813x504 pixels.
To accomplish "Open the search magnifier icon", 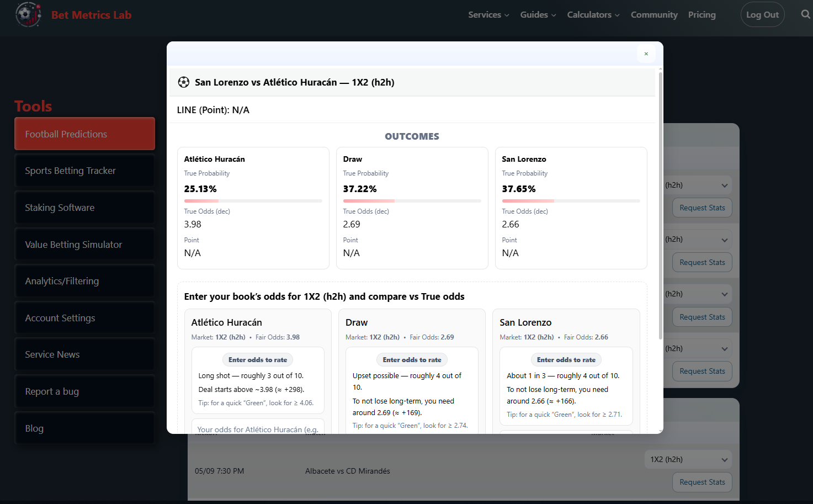I will point(806,14).
